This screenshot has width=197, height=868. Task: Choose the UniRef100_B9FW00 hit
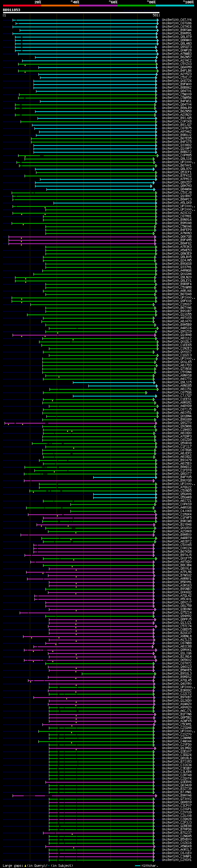point(177,84)
